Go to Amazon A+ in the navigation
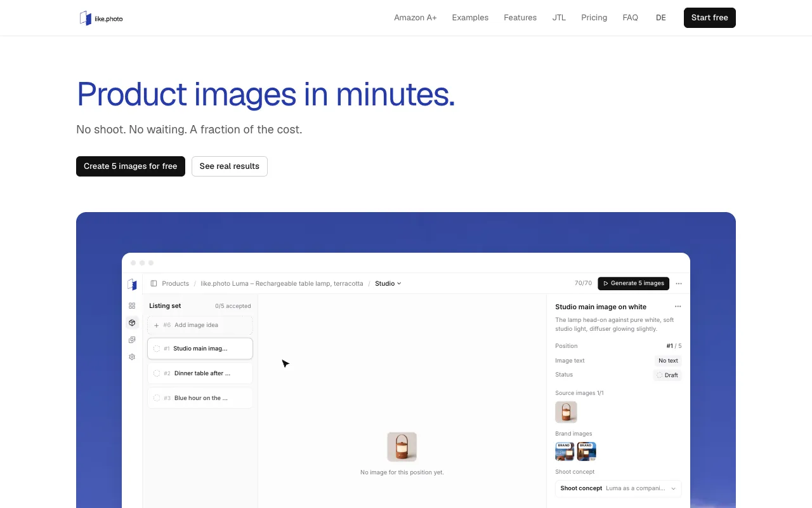 pyautogui.click(x=416, y=18)
